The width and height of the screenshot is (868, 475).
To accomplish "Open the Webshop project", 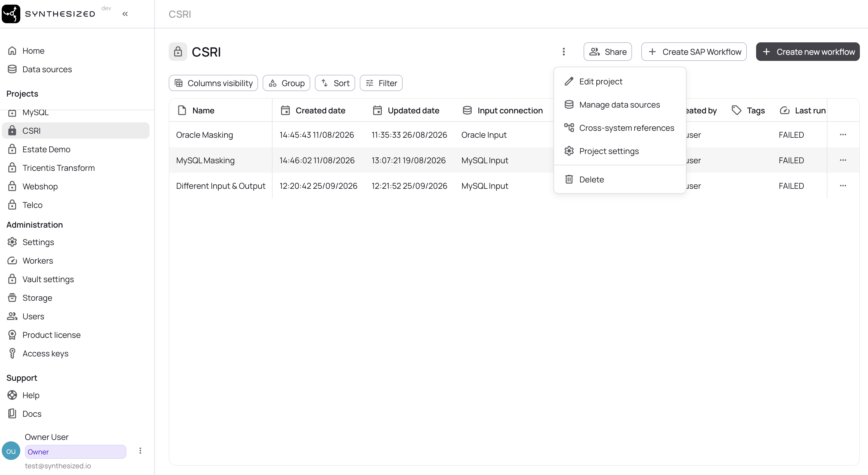I will click(x=75, y=186).
